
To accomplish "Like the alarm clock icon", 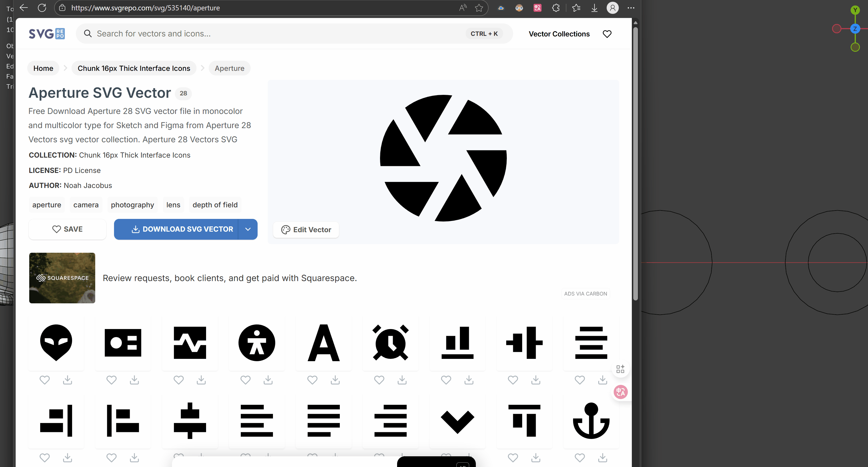I will (x=379, y=380).
